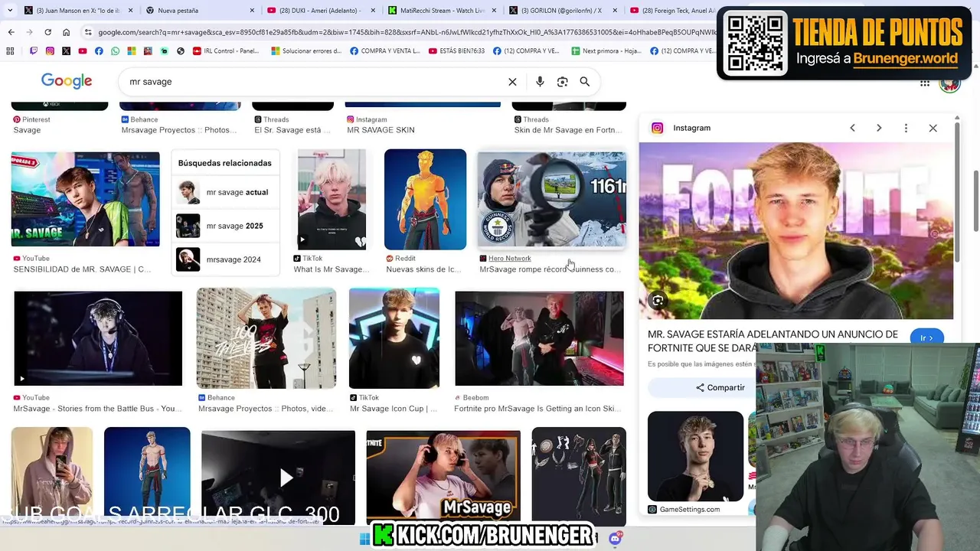Open 'Mr Savage Icon Cup' TikTok thumbnail
This screenshot has height=551, width=980.
coord(394,338)
